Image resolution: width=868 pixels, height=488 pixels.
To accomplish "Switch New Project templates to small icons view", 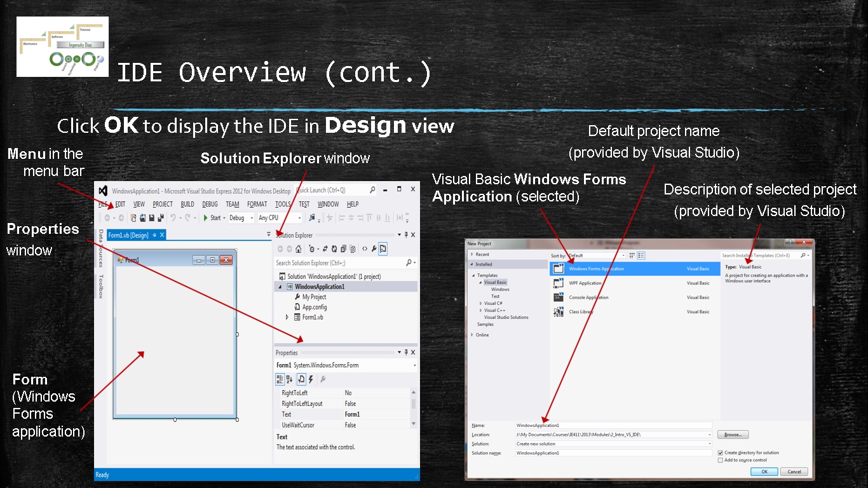I will tap(632, 255).
